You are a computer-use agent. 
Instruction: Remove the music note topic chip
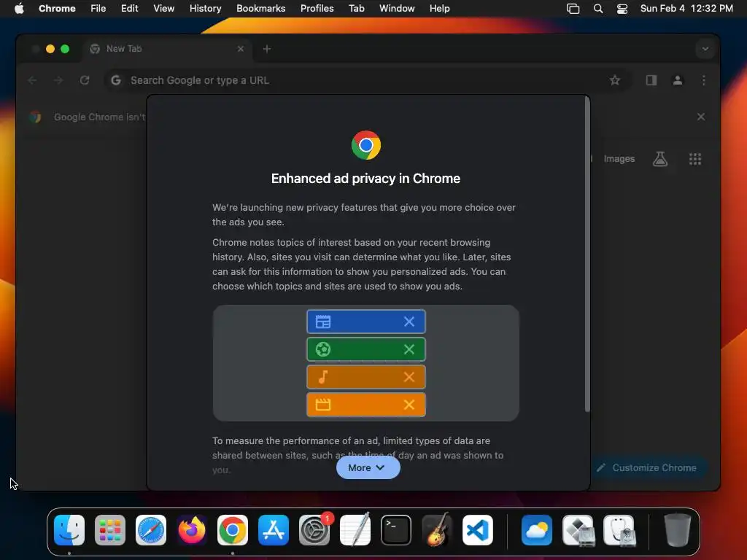click(409, 377)
